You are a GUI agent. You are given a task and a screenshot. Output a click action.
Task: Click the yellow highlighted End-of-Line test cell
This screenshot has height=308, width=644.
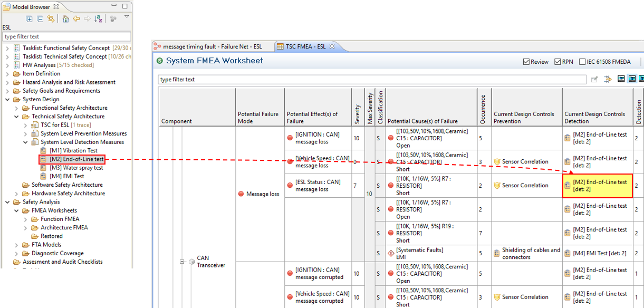597,186
